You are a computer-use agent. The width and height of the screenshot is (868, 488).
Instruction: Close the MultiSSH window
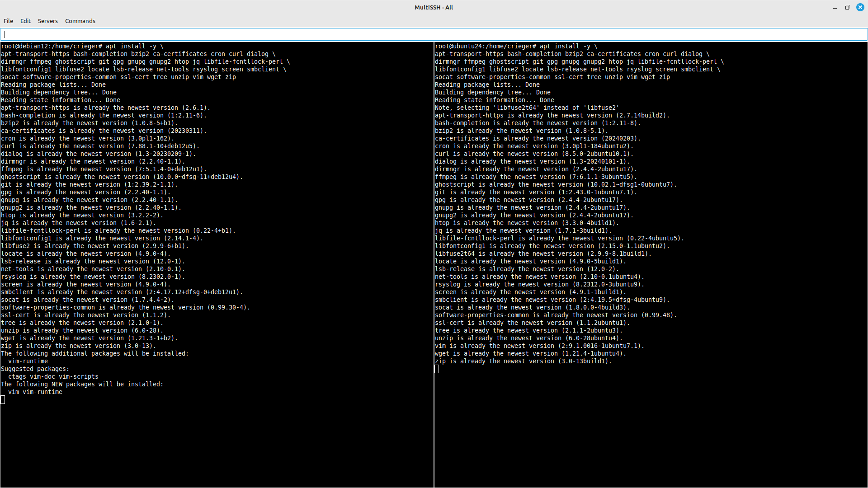[860, 7]
